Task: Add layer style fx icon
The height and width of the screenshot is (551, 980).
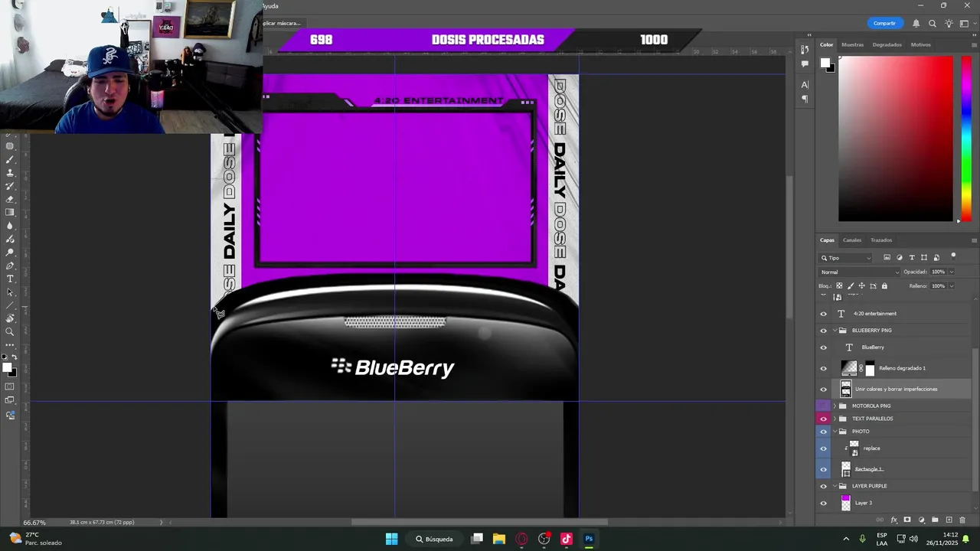Action: pyautogui.click(x=894, y=520)
